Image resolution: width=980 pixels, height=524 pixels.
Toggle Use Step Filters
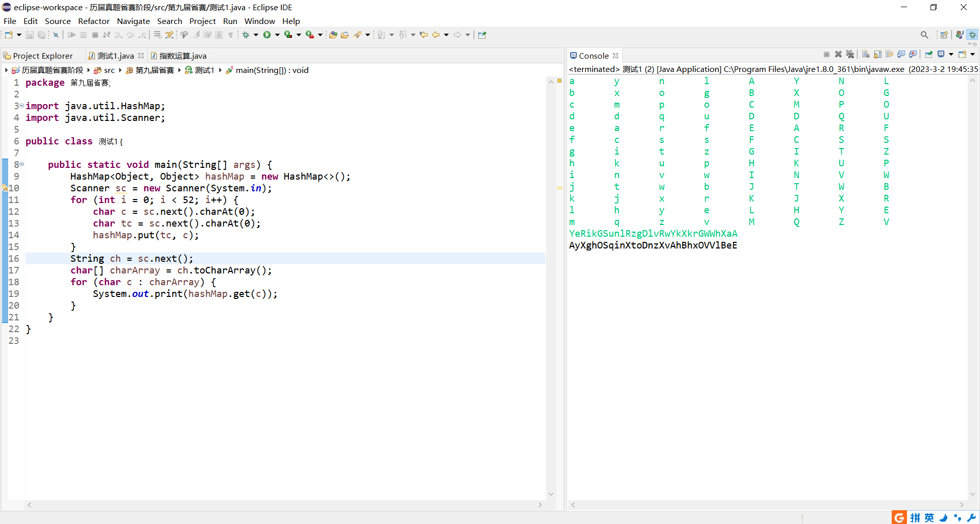[x=169, y=35]
